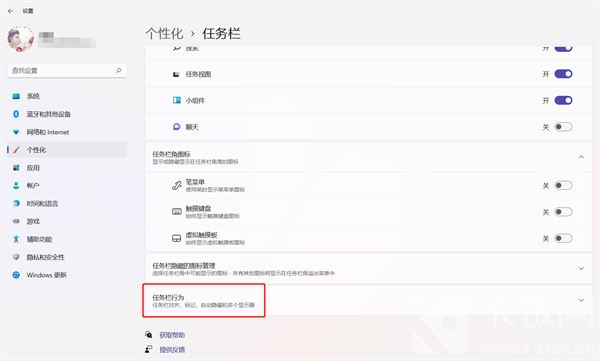Click the 笔菜单 pen icon

point(176,186)
